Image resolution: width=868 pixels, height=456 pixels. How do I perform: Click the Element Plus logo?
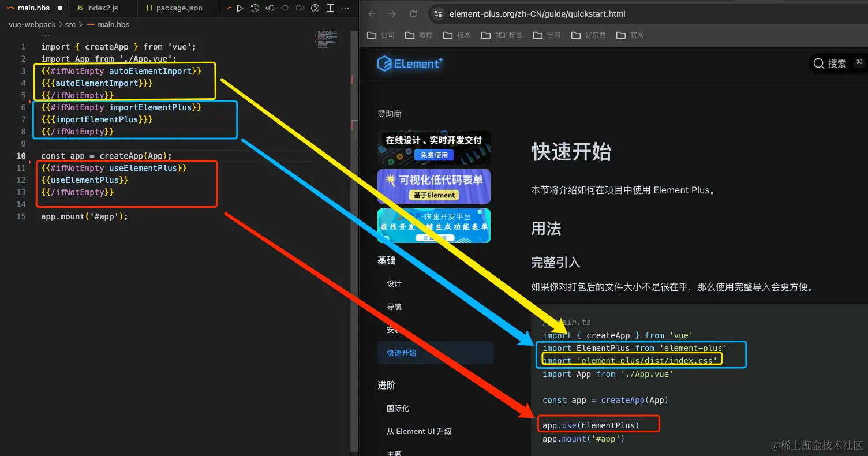coord(410,63)
